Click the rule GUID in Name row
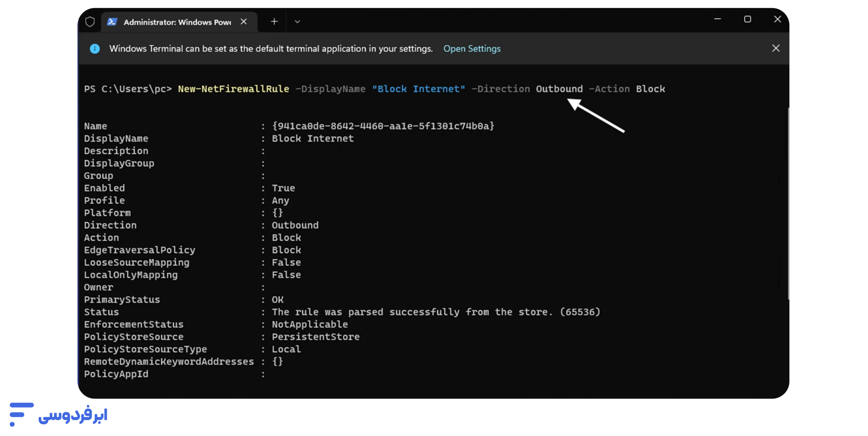This screenshot has height=436, width=868. click(383, 126)
